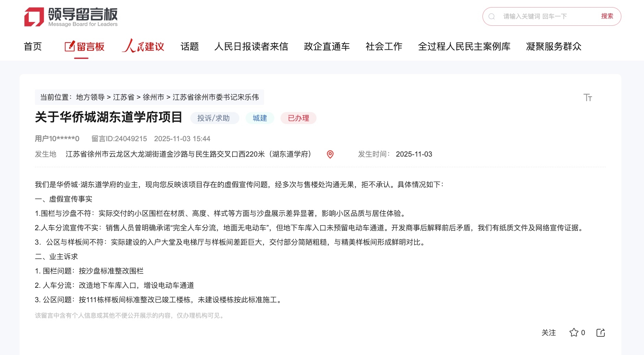Share this message via the share icon
This screenshot has width=644, height=355.
[601, 332]
